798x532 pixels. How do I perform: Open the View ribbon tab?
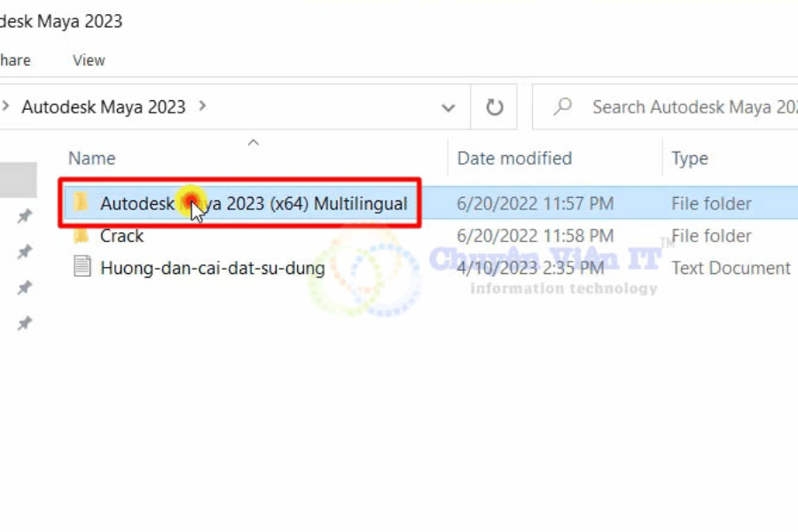(89, 60)
